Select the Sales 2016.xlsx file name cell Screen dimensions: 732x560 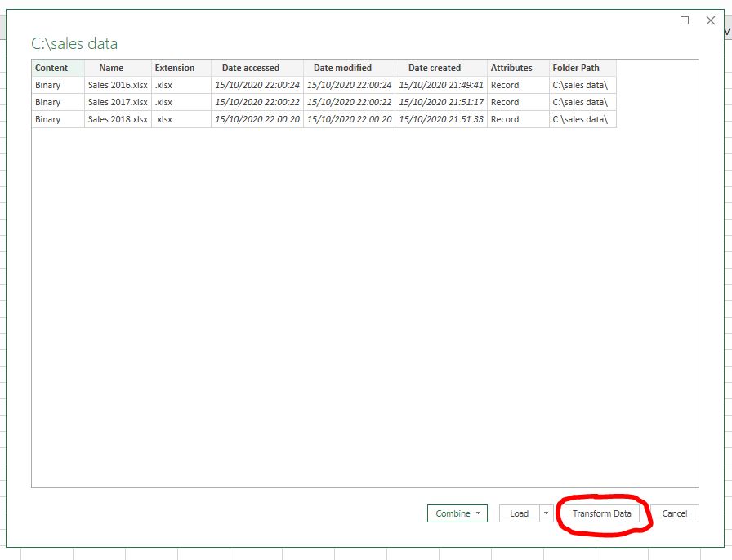point(118,85)
